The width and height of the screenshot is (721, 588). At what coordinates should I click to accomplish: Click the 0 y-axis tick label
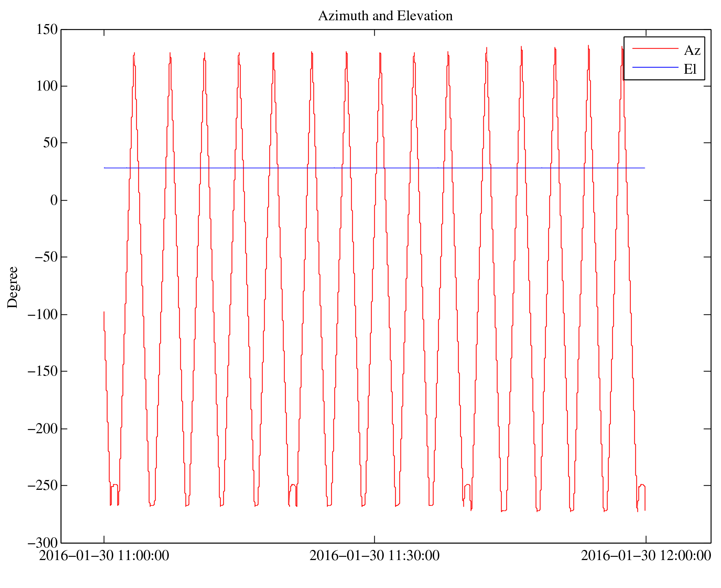54,201
